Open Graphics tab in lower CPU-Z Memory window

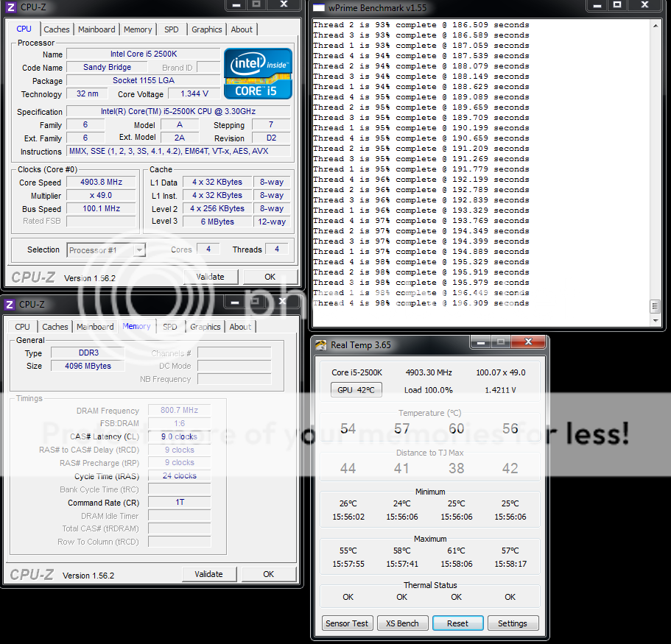click(205, 327)
